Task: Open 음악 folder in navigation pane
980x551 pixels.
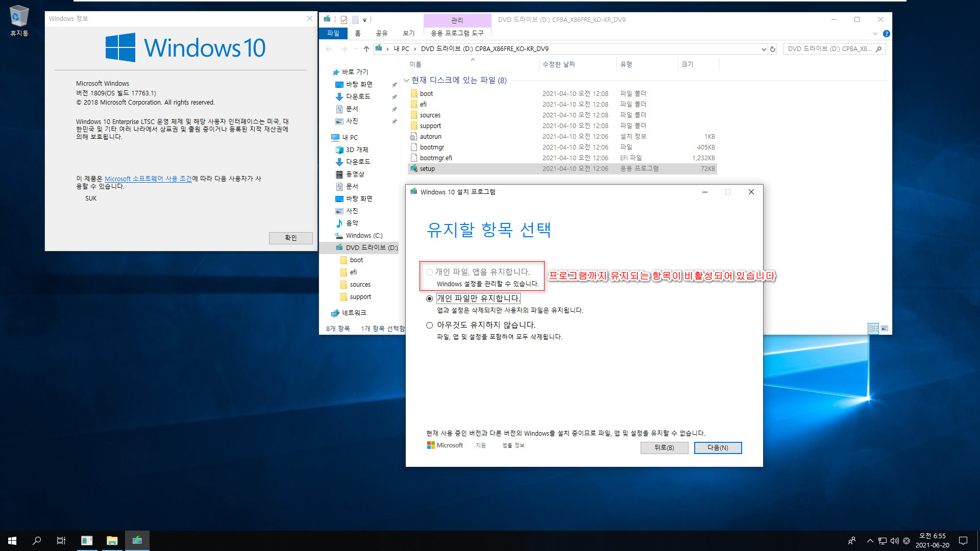Action: pos(352,223)
